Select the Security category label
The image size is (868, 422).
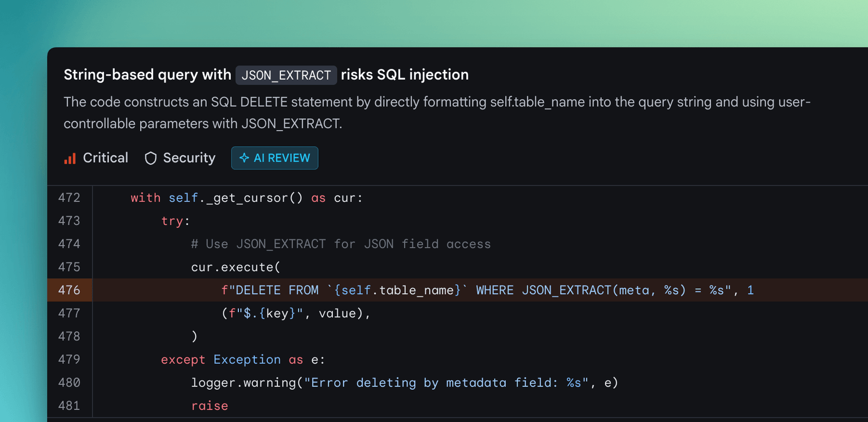pyautogui.click(x=189, y=158)
